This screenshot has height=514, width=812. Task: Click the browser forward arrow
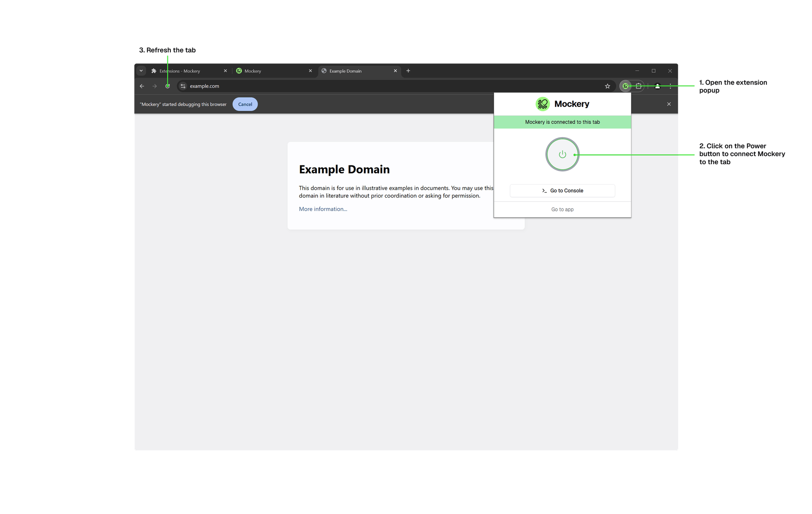point(155,86)
